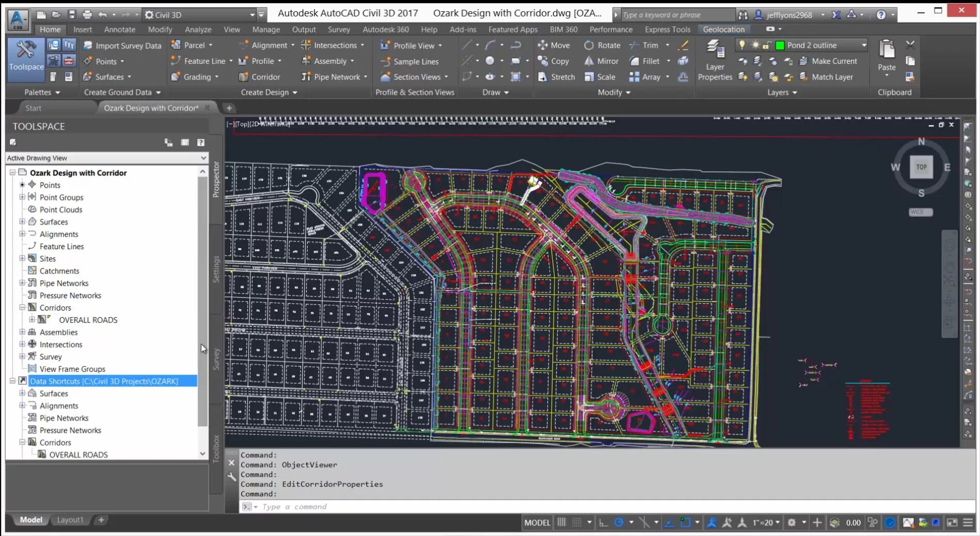Switch to the Annotate ribbon tab
Viewport: 980px width, 536px height.
coord(119,29)
